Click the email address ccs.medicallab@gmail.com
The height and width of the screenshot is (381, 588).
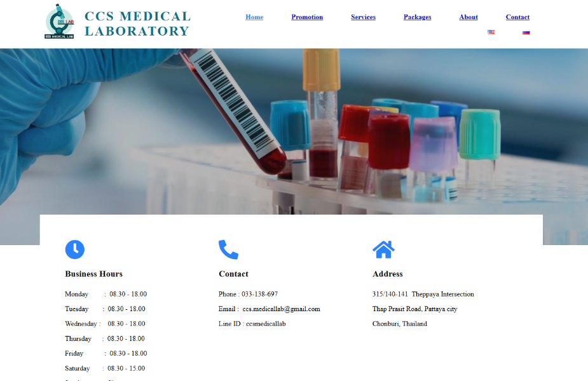[281, 309]
